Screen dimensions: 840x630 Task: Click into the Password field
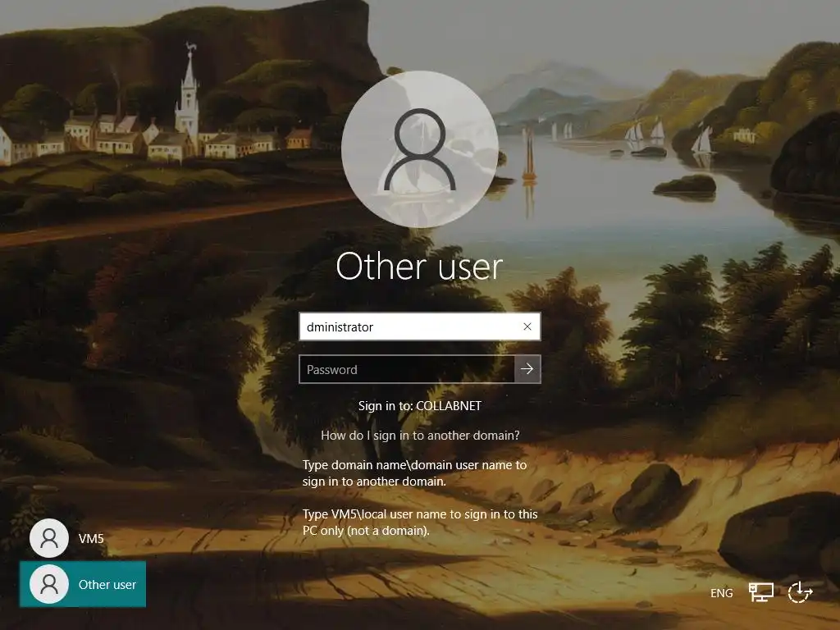coord(407,369)
